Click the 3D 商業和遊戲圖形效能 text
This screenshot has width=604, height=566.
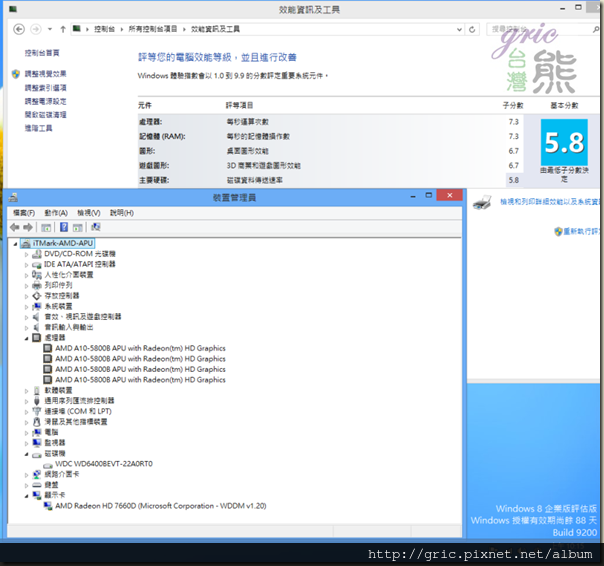click(263, 166)
